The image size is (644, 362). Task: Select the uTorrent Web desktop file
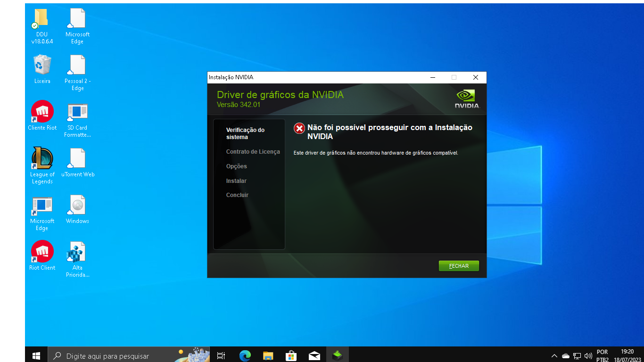(77, 163)
